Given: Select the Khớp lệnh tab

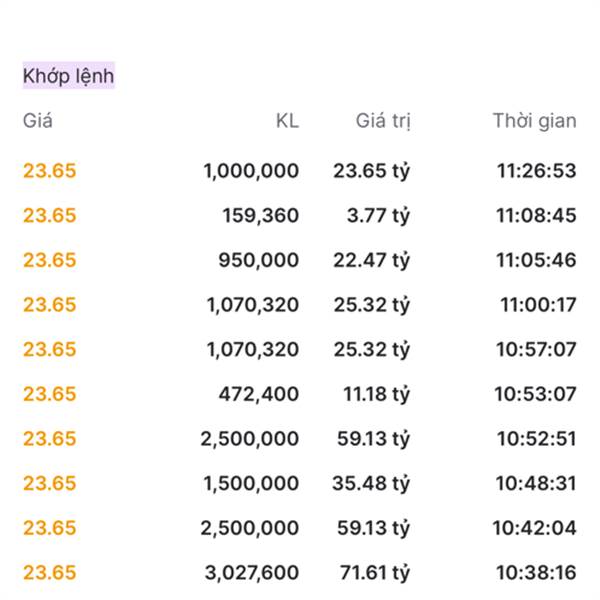Looking at the screenshot, I should point(68,75).
